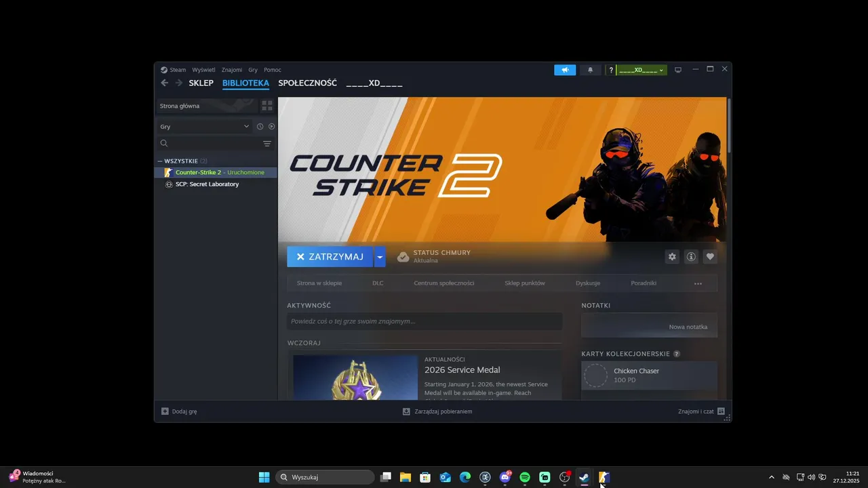This screenshot has height=488, width=868.
Task: Show ready-to-play games filter icon
Action: (x=271, y=127)
